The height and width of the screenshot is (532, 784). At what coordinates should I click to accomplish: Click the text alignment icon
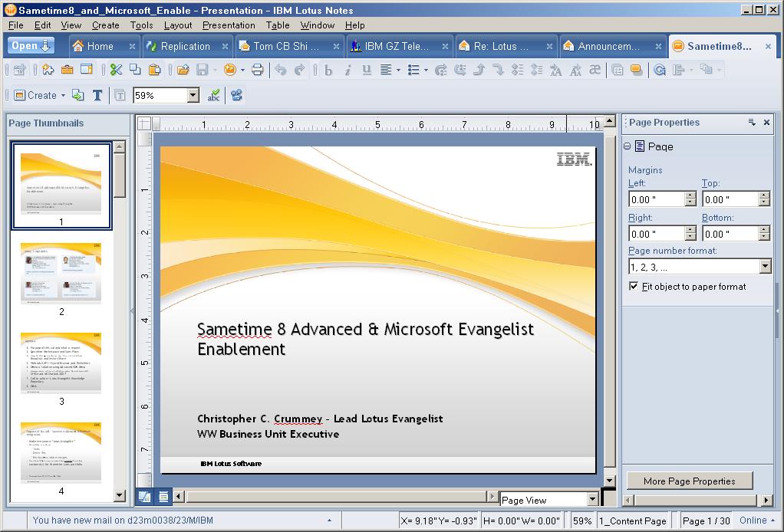(386, 70)
